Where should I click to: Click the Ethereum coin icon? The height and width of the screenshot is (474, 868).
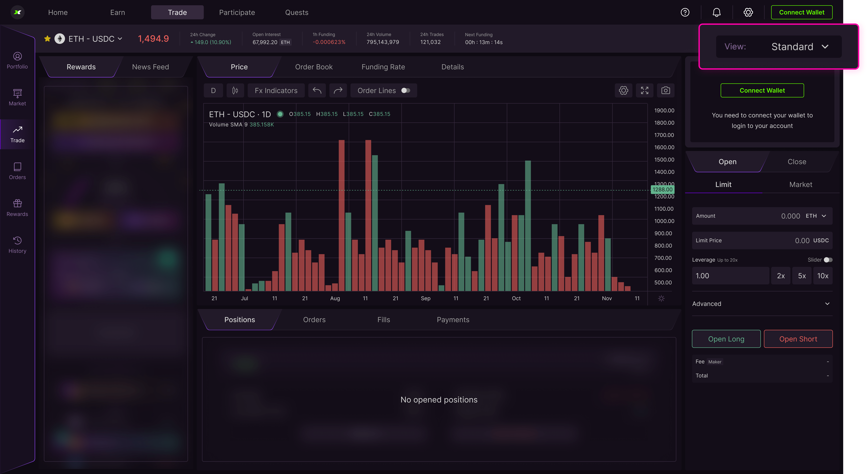[60, 39]
